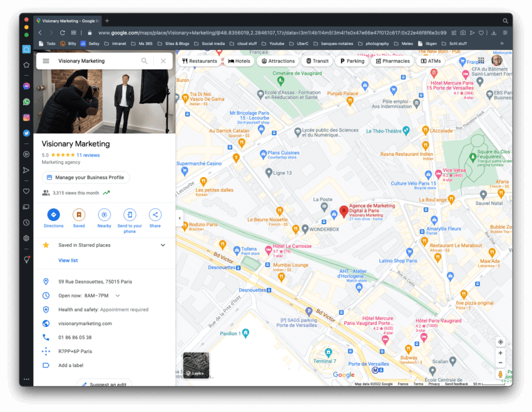Open a new browser tab with plus
532x412 pixels.
tap(107, 21)
